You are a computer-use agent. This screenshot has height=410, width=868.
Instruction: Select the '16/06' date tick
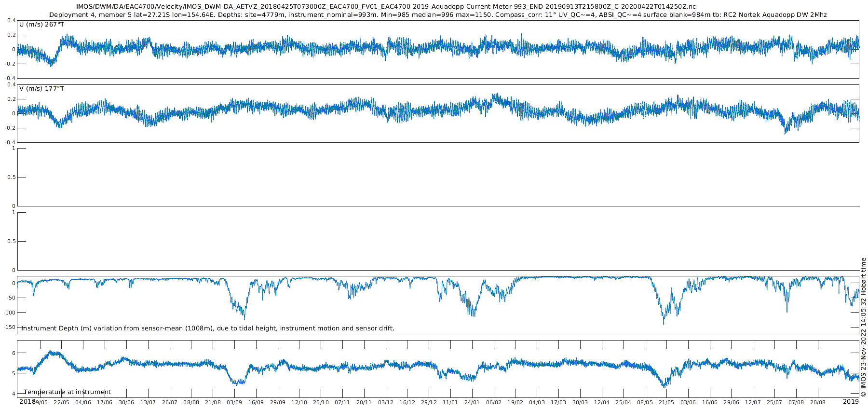pyautogui.click(x=710, y=402)
